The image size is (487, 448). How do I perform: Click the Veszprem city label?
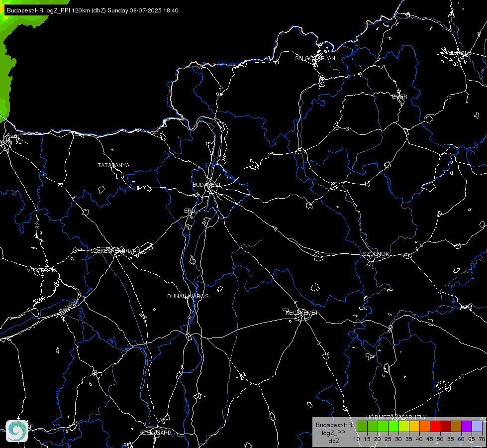(42, 270)
